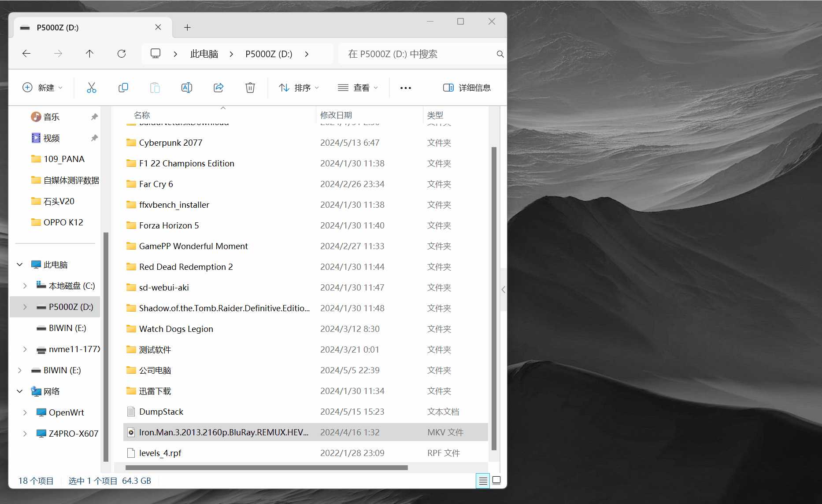
Task: Select 视频 in navigation pane
Action: tap(52, 138)
